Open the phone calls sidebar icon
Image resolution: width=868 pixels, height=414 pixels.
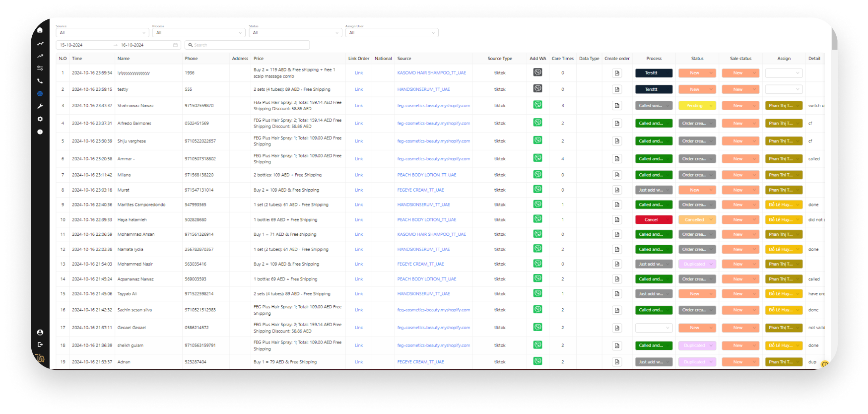[x=40, y=81]
